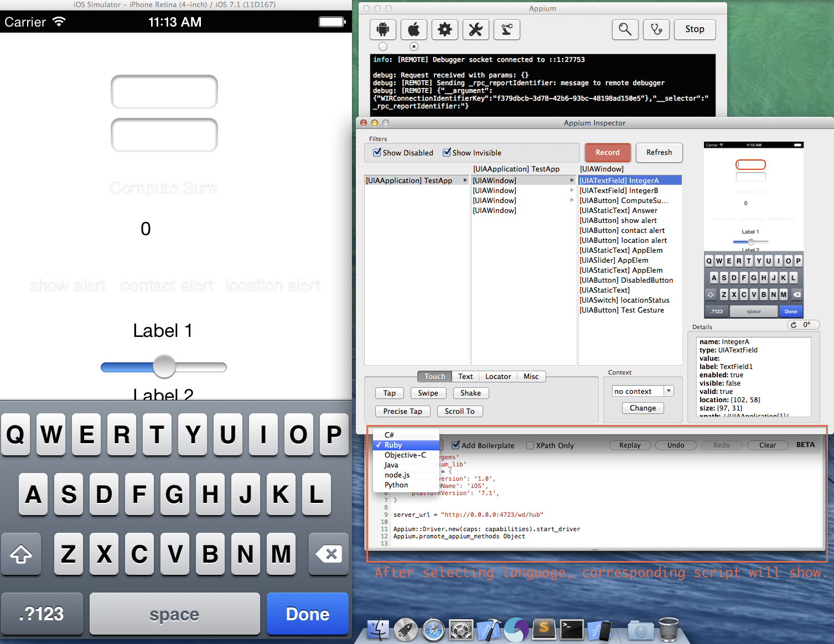This screenshot has height=644, width=834.
Task: Click inspector screenshot preview thumbnail
Action: (753, 230)
